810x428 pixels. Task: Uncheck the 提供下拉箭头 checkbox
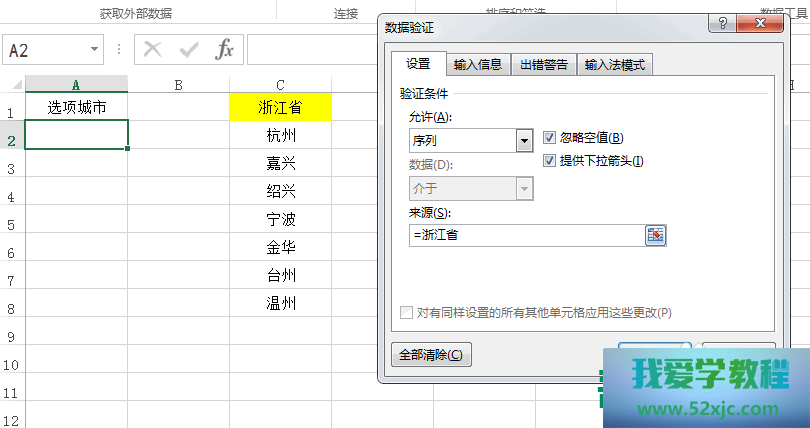point(550,161)
